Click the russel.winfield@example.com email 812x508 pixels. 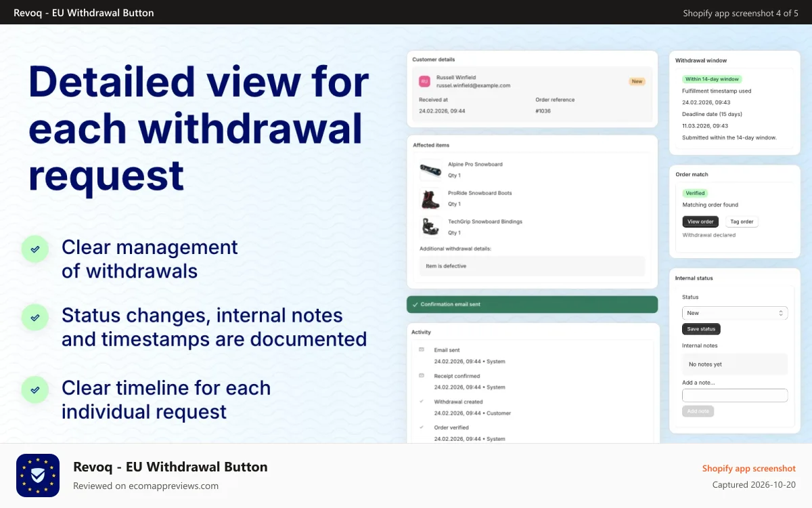[473, 86]
